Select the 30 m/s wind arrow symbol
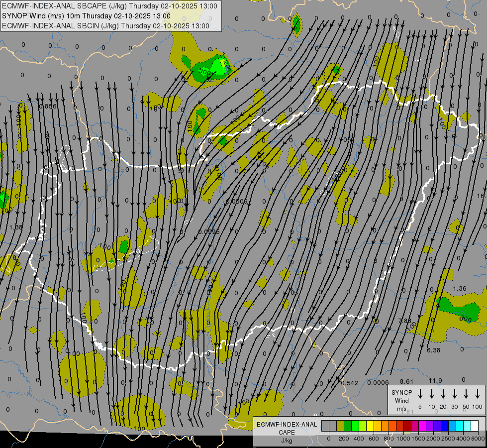Image resolution: width=487 pixels, height=448 pixels. (x=455, y=393)
